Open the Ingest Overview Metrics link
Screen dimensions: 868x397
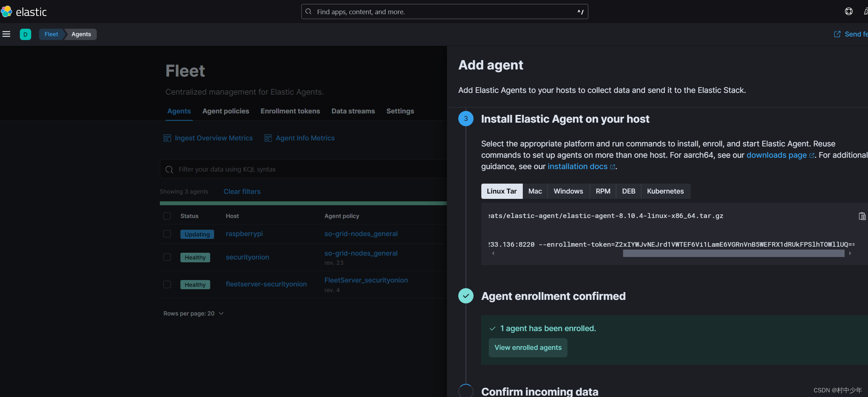[214, 138]
